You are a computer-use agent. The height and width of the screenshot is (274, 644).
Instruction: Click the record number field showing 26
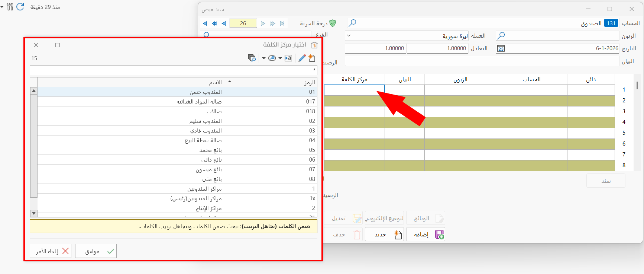coord(243,23)
